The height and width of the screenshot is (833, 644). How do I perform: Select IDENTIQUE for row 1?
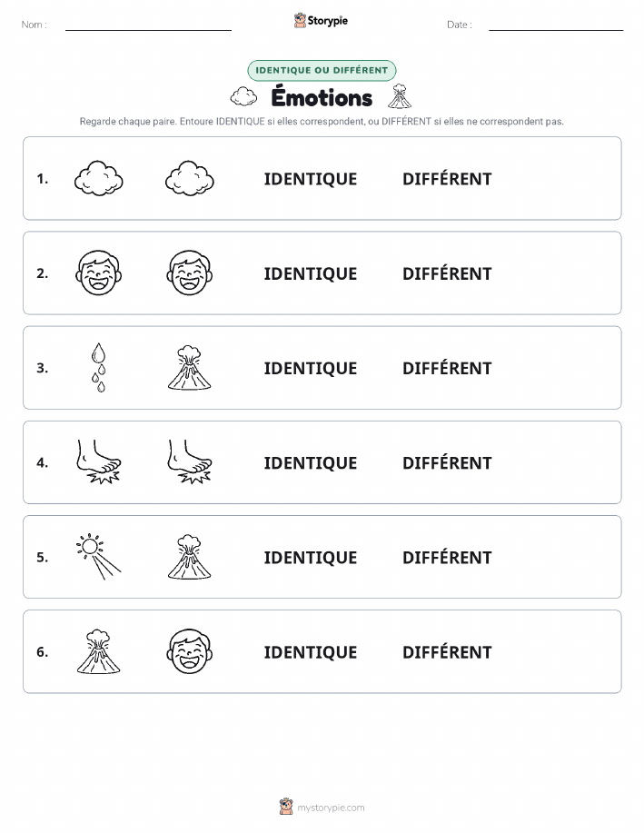(x=311, y=179)
